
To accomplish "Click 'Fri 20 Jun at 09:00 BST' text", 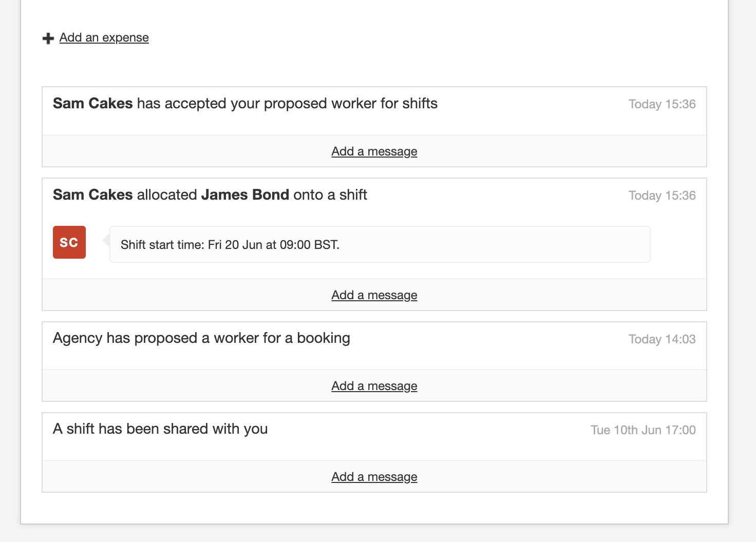I will pyautogui.click(x=273, y=245).
